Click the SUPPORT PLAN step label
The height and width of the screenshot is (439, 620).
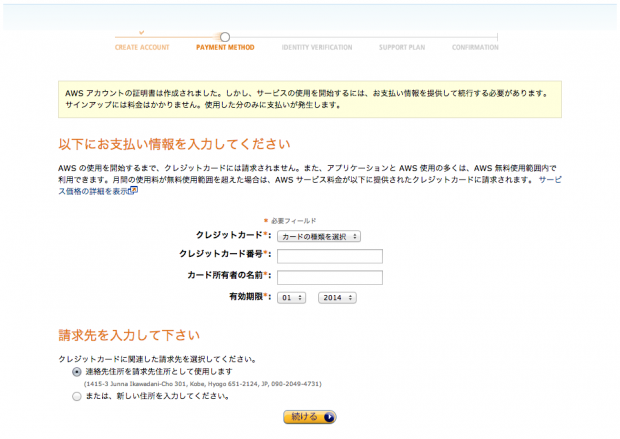[402, 47]
